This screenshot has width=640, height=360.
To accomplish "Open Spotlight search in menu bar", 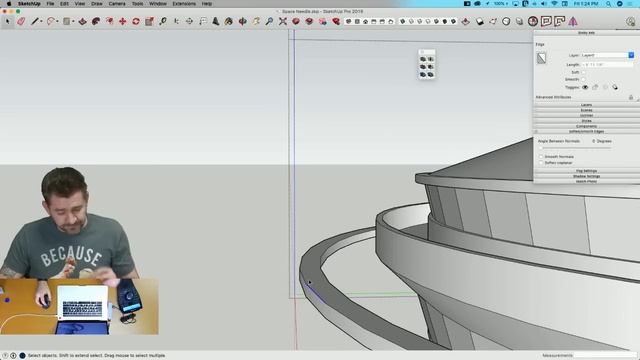I will (x=608, y=4).
